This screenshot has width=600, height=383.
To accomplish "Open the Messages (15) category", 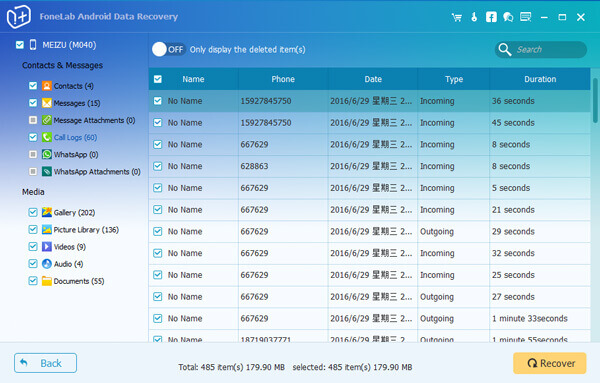I will point(77,103).
